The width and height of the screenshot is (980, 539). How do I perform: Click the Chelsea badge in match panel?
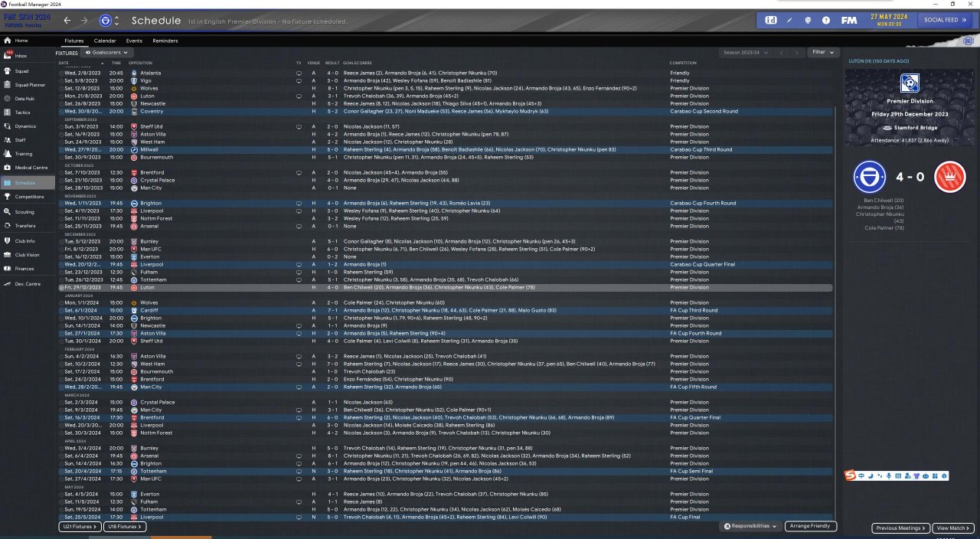869,177
